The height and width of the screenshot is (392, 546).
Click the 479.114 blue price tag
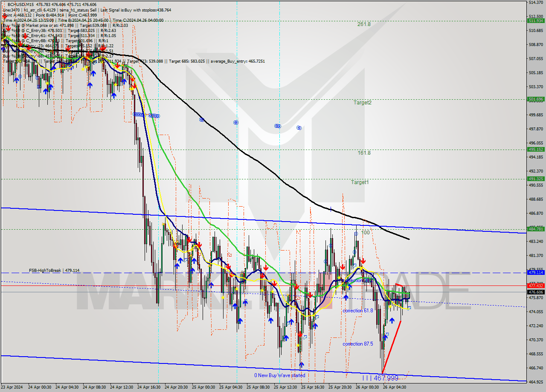(x=536, y=272)
